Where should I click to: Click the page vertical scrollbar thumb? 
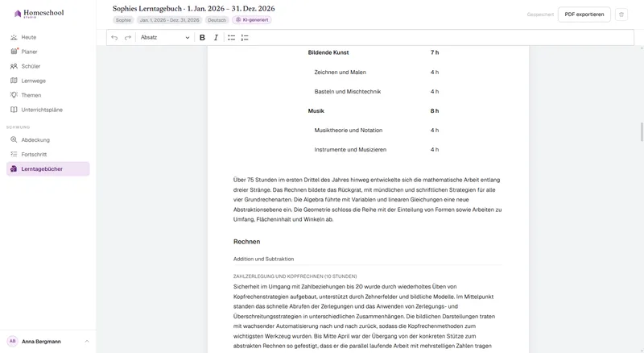pos(642,131)
